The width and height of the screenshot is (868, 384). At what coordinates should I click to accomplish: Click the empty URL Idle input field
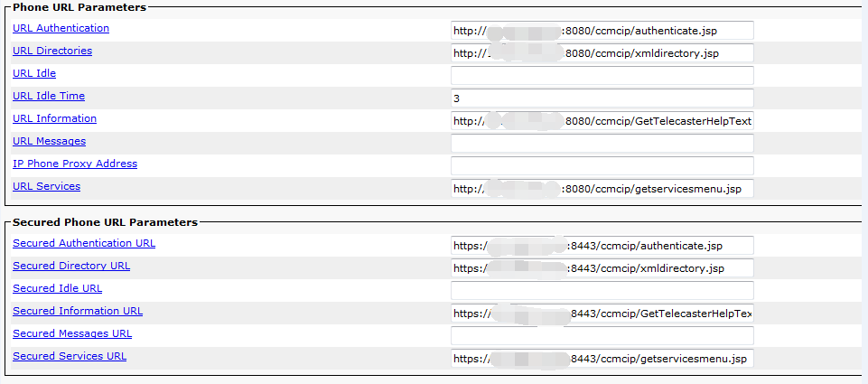pos(602,75)
